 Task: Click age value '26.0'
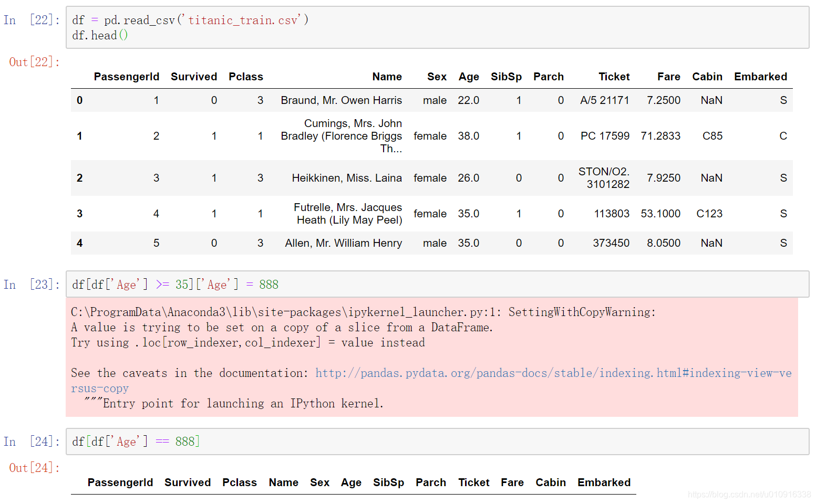click(x=468, y=178)
